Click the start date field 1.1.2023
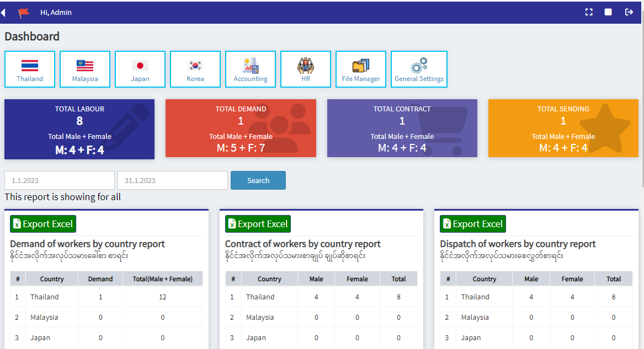 [x=60, y=180]
